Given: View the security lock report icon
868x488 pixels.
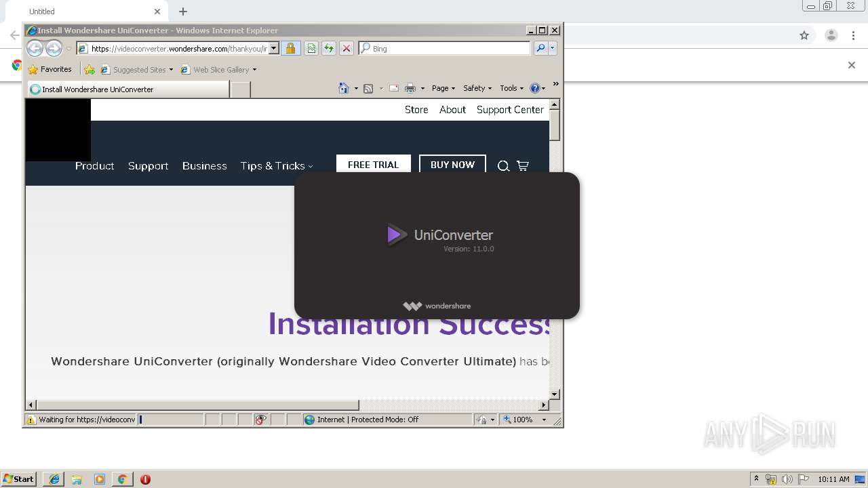Looking at the screenshot, I should [x=290, y=49].
